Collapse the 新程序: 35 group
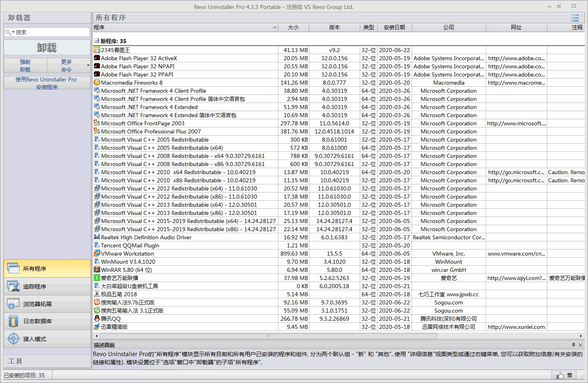 coord(97,41)
